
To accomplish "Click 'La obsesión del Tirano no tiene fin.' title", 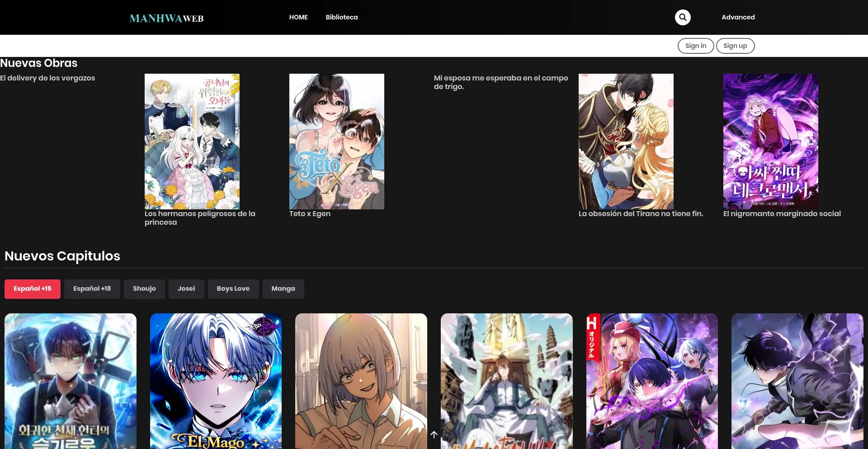I will pyautogui.click(x=641, y=214).
